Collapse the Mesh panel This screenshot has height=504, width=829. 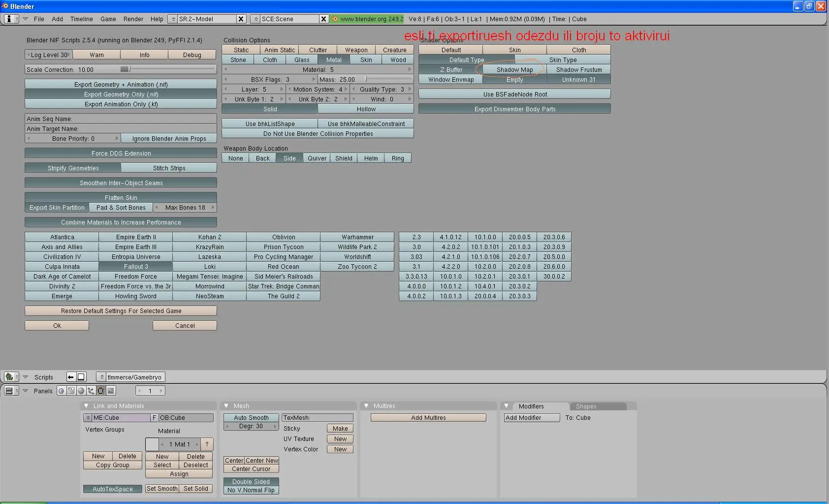click(x=226, y=406)
